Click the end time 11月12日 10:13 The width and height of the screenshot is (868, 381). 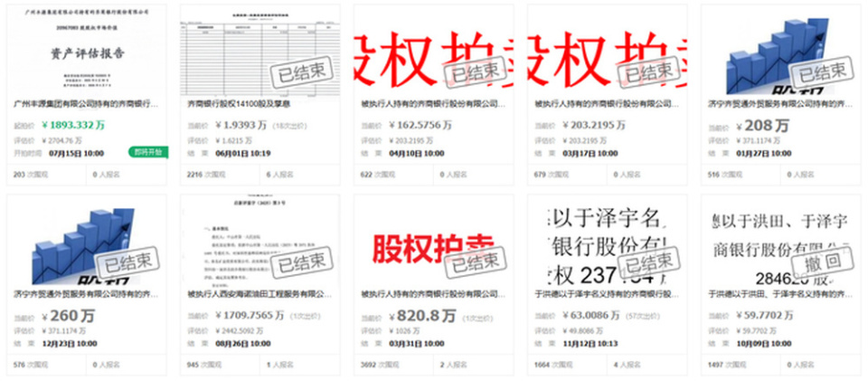(x=590, y=343)
